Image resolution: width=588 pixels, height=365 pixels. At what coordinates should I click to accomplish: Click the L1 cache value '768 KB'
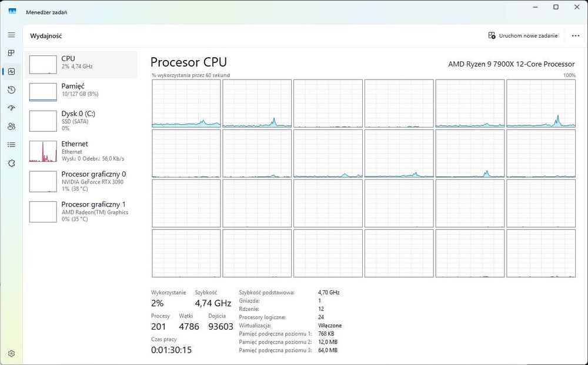[326, 334]
